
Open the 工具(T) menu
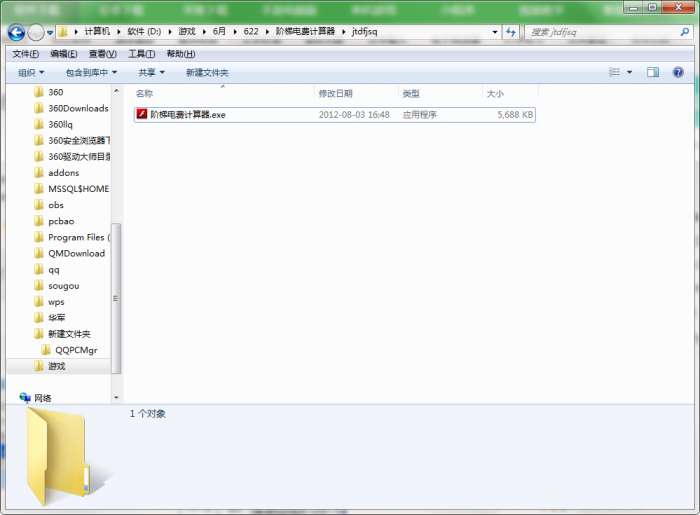coord(142,54)
